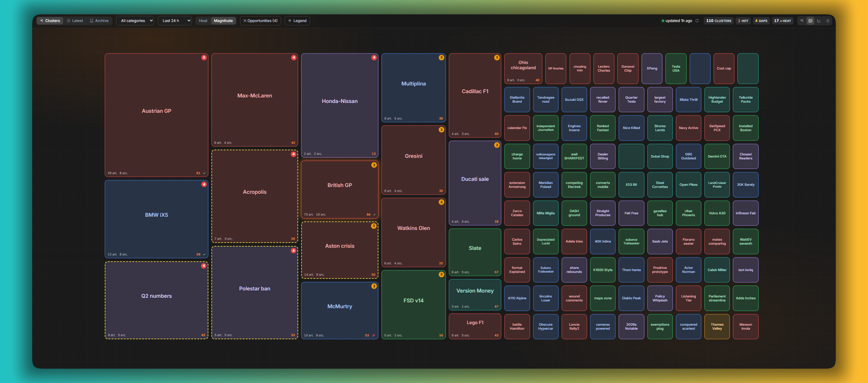868x383 pixels.
Task: Click the orange 3 badge on Multiplina
Action: pyautogui.click(x=441, y=57)
